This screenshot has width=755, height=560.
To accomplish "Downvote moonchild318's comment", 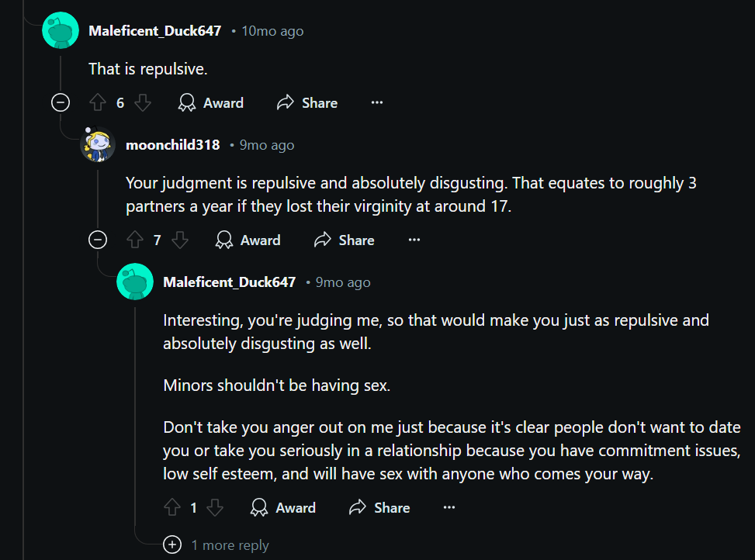I will point(180,240).
